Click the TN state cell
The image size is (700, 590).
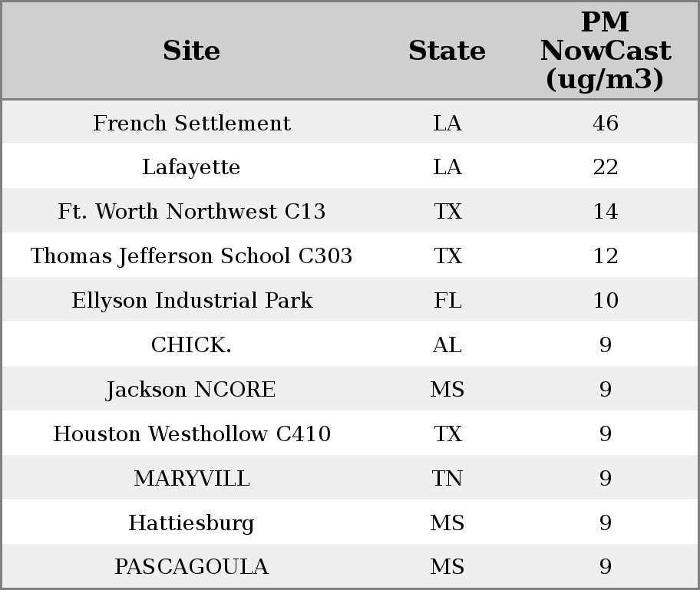pyautogui.click(x=447, y=479)
